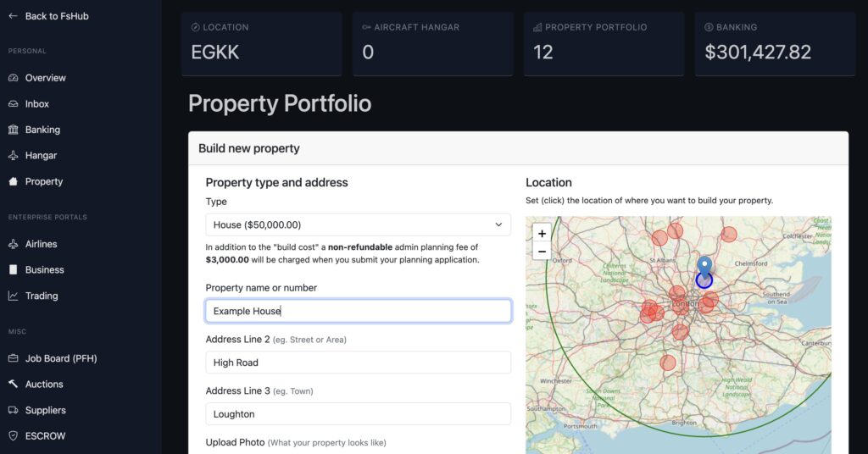Focus the Address Line 2 field
Image resolution: width=868 pixels, height=454 pixels.
tap(358, 363)
